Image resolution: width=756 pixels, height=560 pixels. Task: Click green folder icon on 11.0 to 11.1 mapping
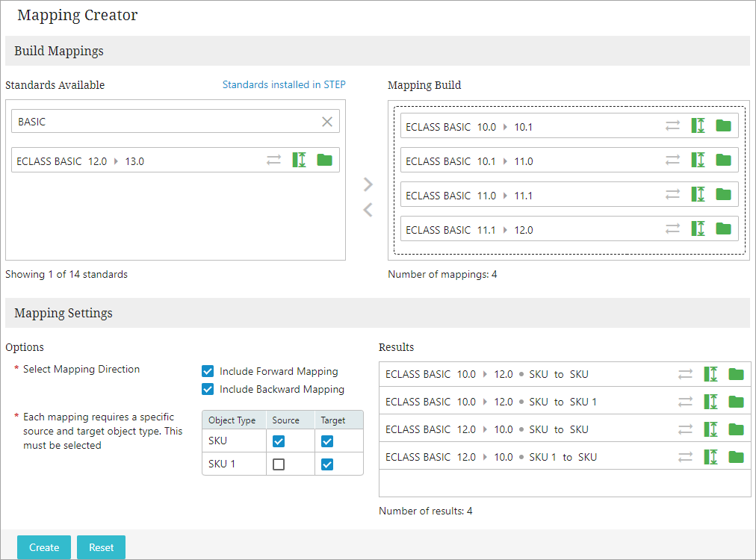(x=724, y=194)
